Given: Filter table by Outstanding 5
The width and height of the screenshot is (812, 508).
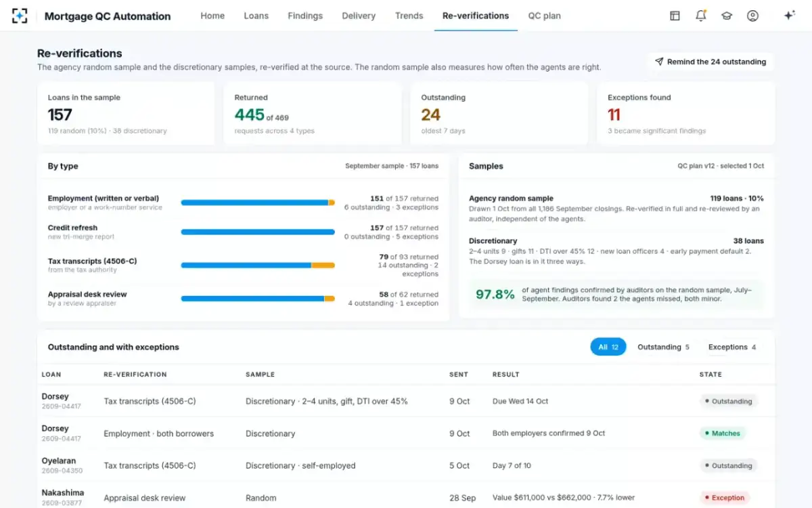Looking at the screenshot, I should 663,347.
